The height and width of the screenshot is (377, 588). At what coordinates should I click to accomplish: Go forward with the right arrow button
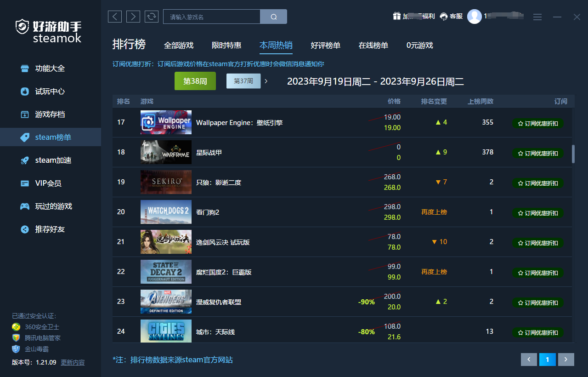pyautogui.click(x=133, y=17)
